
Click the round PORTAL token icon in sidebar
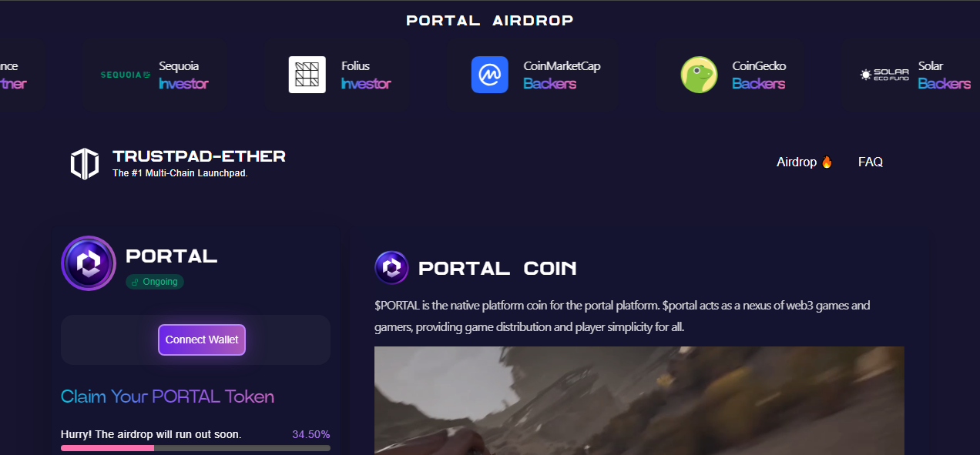89,263
